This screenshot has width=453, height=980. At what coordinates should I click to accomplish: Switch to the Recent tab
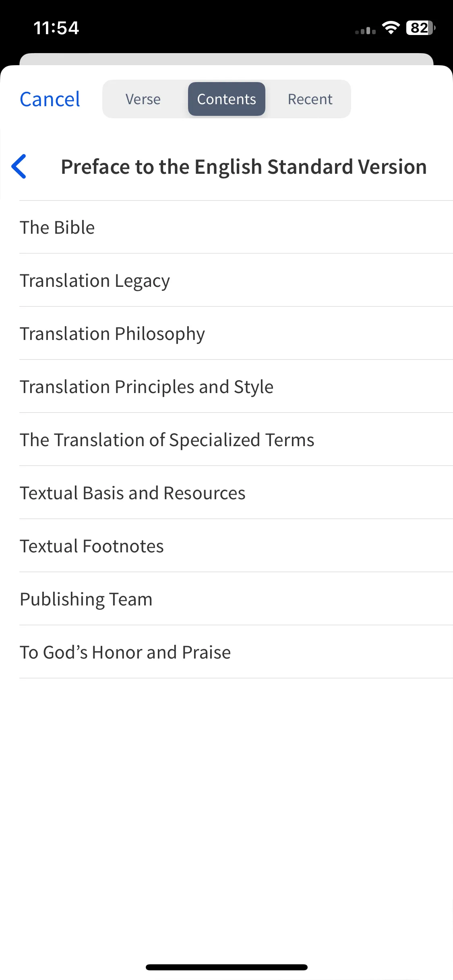pos(310,99)
